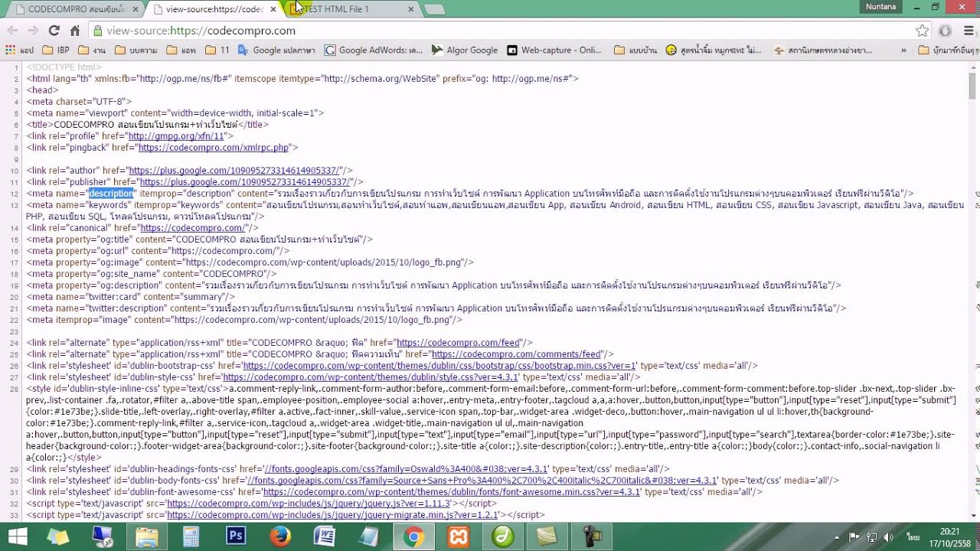This screenshot has height=551, width=980.
Task: Open Web-capture bookmark
Action: 555,50
